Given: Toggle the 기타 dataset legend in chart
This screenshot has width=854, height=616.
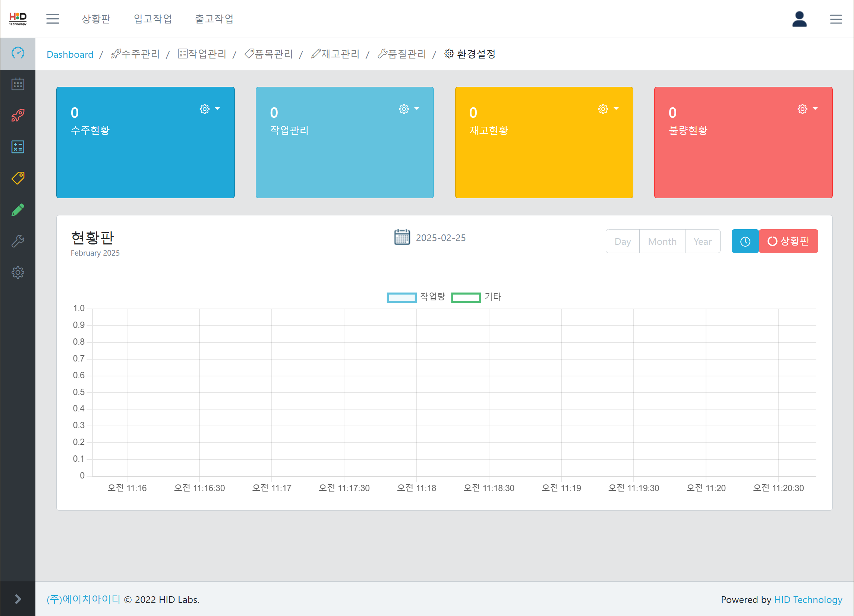Looking at the screenshot, I should (476, 297).
